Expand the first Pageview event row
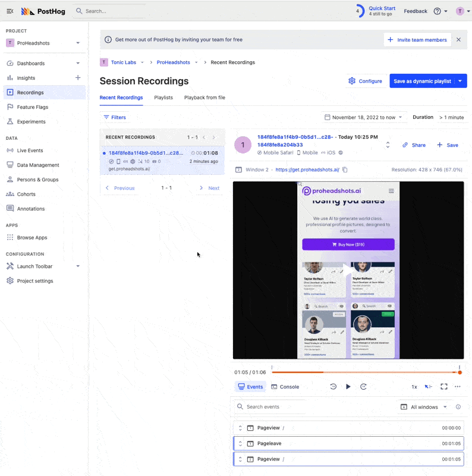 [x=240, y=428]
